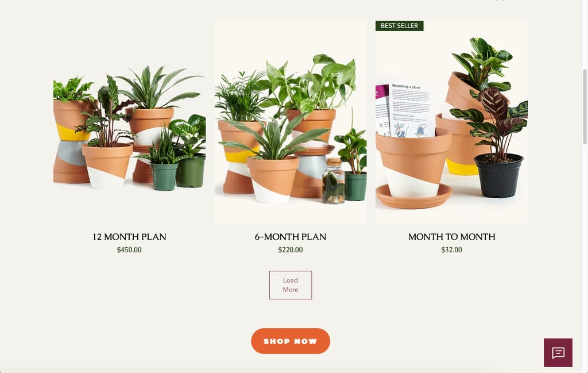Click the Repotting a plant card

pos(412,110)
